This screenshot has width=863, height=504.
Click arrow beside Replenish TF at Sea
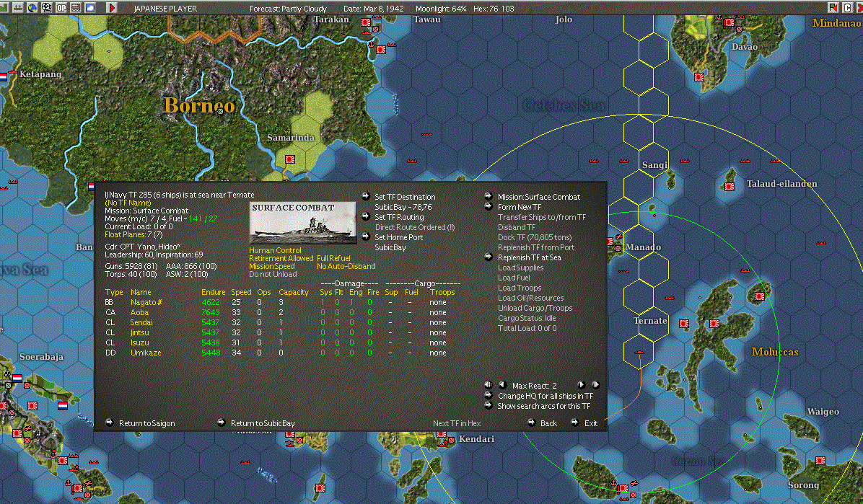(489, 257)
